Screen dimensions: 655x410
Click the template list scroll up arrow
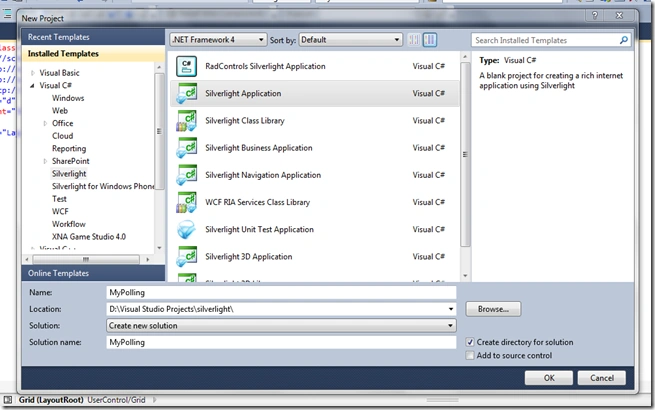pos(465,56)
